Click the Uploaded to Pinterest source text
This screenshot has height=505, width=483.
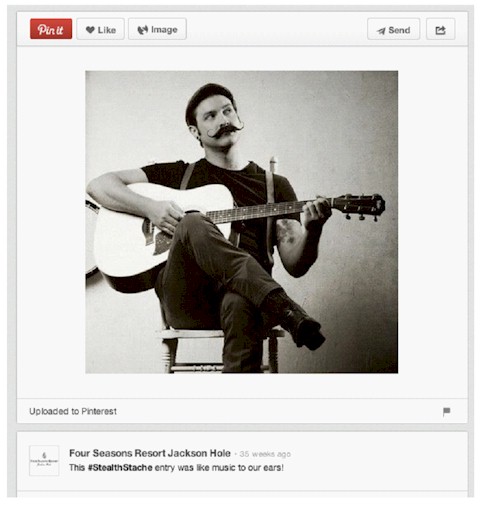(73, 411)
